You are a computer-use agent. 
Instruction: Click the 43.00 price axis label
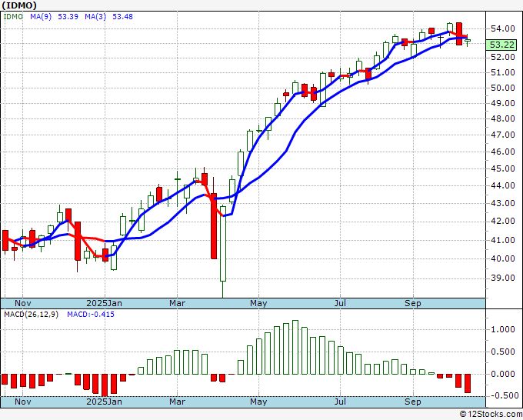[503, 204]
